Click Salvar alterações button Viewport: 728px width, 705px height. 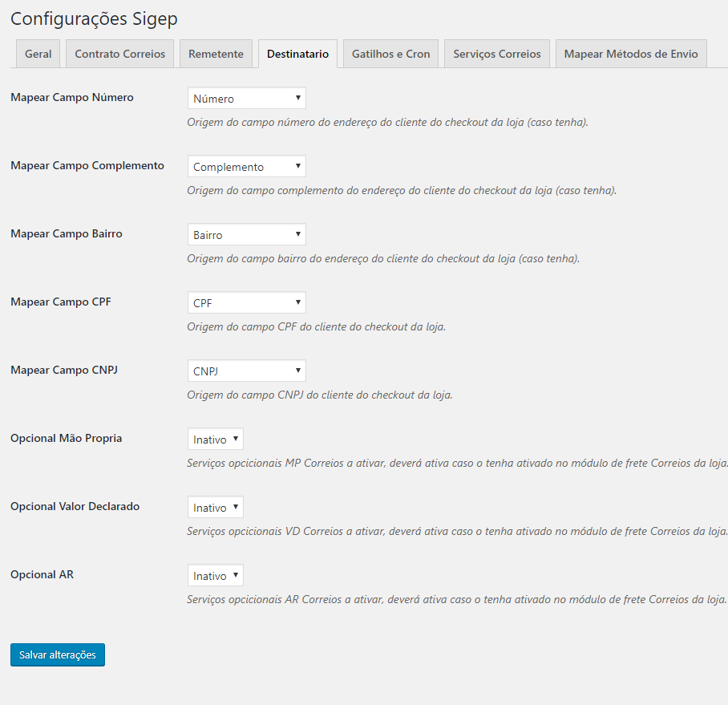click(58, 654)
